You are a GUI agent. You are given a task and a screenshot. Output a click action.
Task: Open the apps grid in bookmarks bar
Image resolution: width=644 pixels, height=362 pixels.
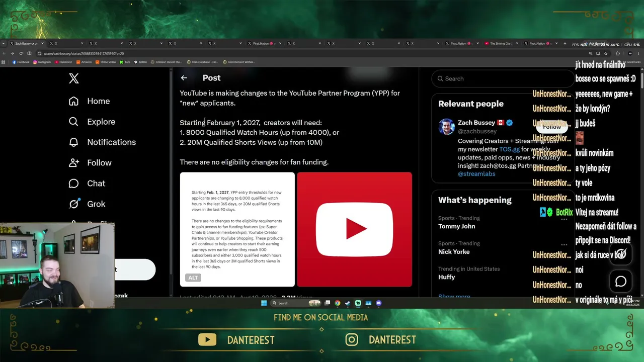click(x=4, y=62)
